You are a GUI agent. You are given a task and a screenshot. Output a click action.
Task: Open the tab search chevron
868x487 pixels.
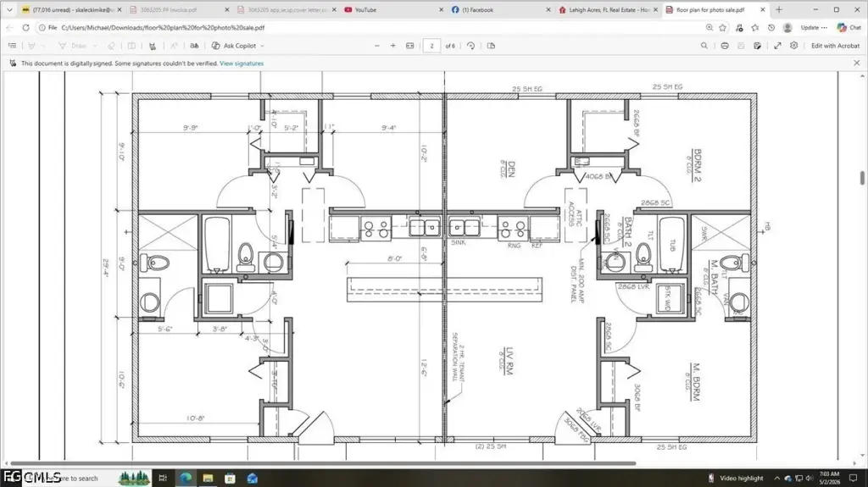point(9,10)
